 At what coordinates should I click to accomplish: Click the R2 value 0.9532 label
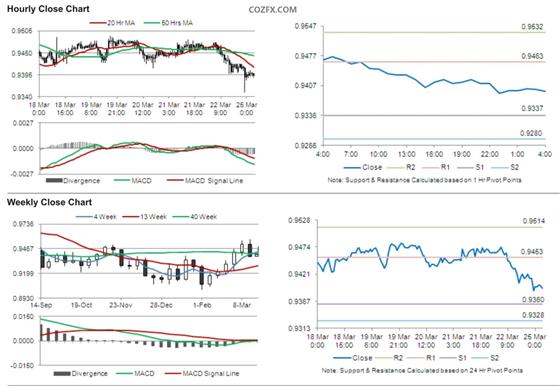click(x=532, y=27)
